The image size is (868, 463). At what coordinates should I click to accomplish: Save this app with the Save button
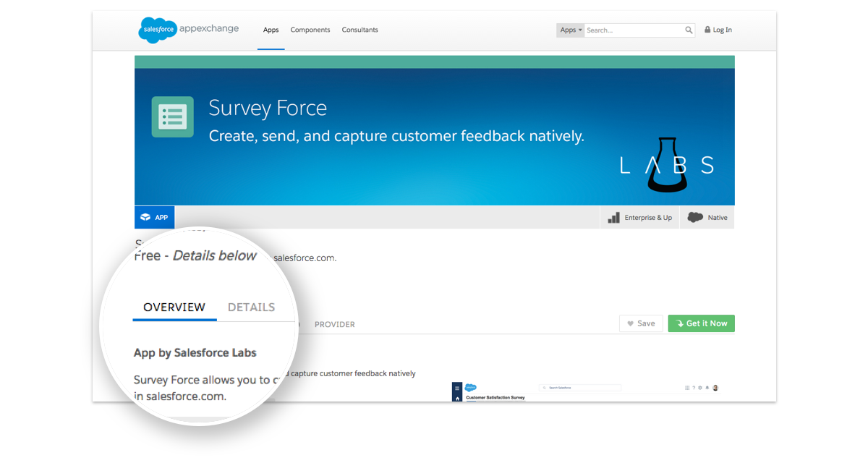coord(641,323)
